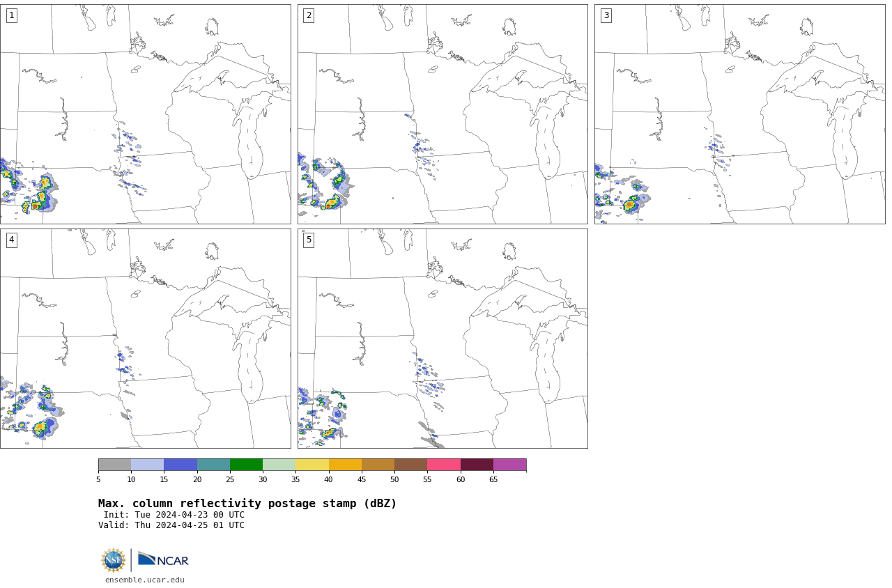Click the number label 3 on third panel
This screenshot has height=588, width=892.
tap(606, 15)
